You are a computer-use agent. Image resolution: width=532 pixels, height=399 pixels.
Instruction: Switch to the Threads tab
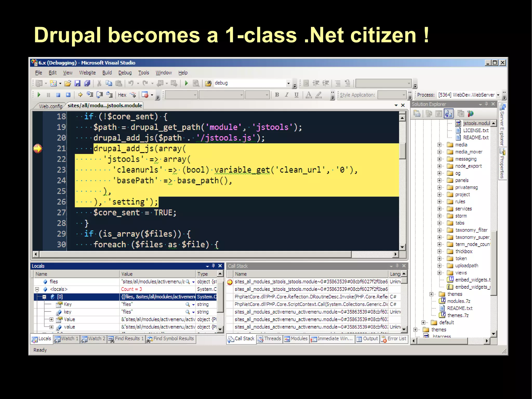pyautogui.click(x=269, y=339)
